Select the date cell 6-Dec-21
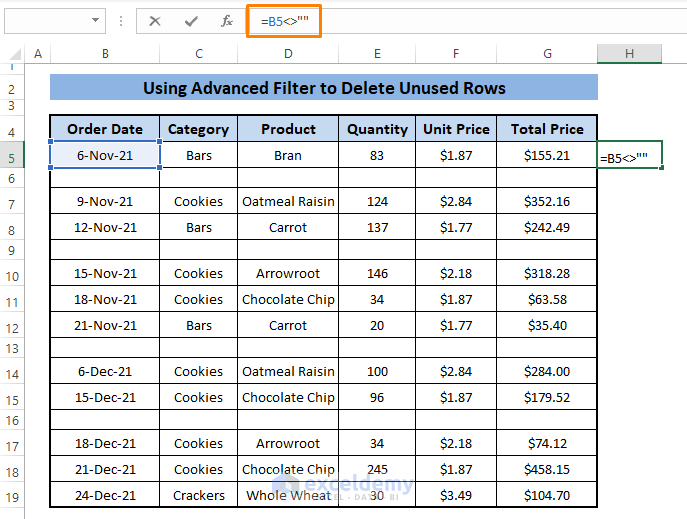The height and width of the screenshot is (519, 687). pos(105,371)
